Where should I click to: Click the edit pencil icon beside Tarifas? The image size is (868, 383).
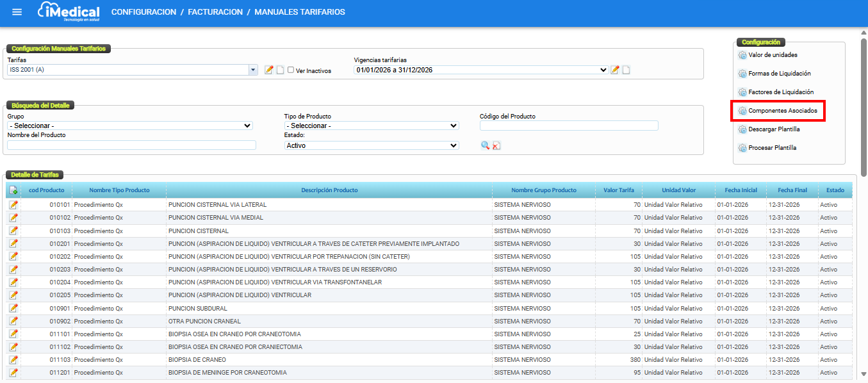pyautogui.click(x=269, y=70)
